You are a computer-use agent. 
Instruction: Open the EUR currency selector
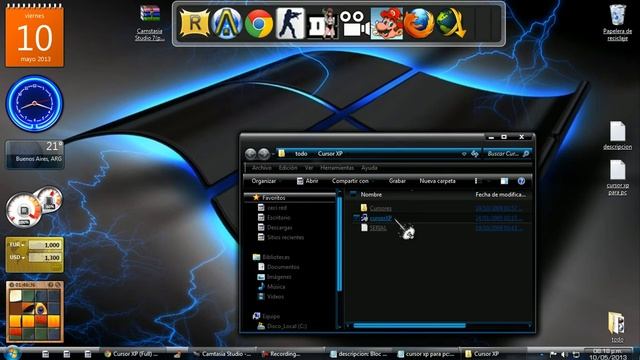(17, 244)
